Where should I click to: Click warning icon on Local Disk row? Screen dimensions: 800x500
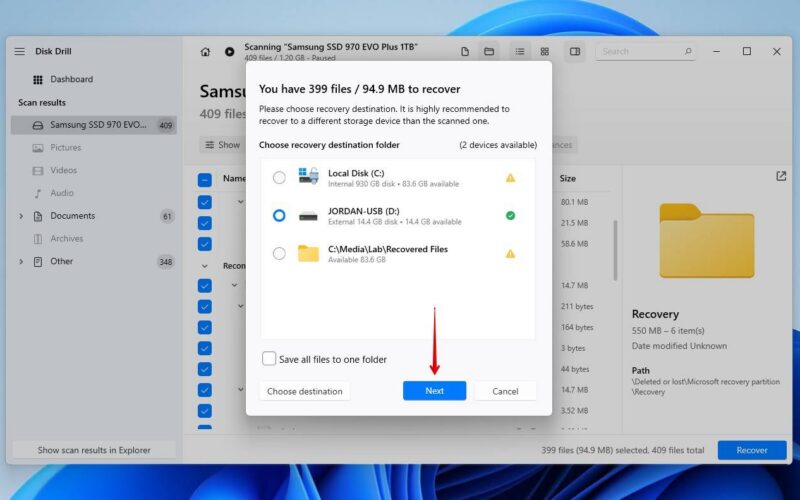tap(510, 178)
